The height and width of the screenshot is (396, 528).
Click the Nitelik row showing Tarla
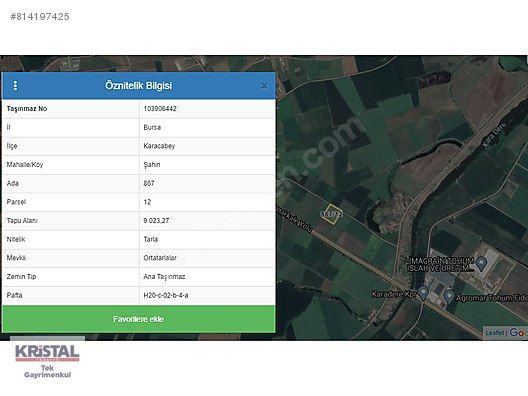pyautogui.click(x=139, y=239)
